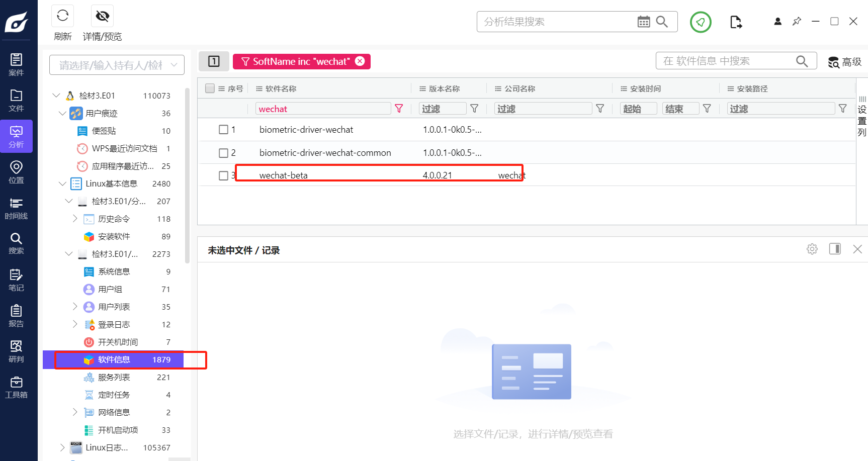Check the row 2 biometric-driver-wechat-common checkbox

tap(224, 153)
